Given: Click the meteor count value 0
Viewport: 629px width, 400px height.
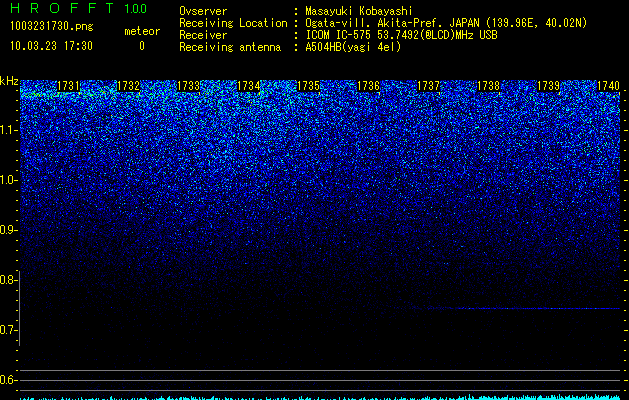Looking at the screenshot, I should click(x=142, y=46).
